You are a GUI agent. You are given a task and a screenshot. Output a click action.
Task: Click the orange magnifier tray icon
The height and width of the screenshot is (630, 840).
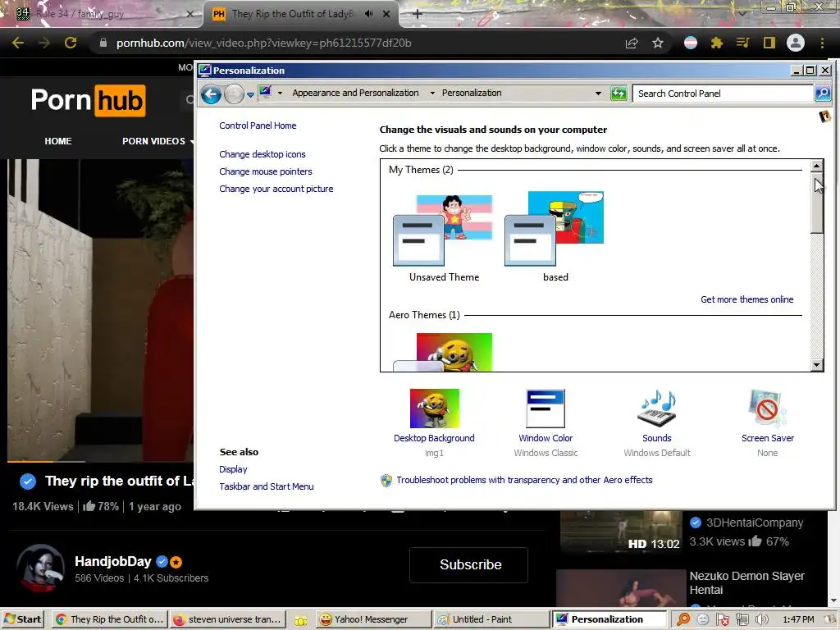683,620
